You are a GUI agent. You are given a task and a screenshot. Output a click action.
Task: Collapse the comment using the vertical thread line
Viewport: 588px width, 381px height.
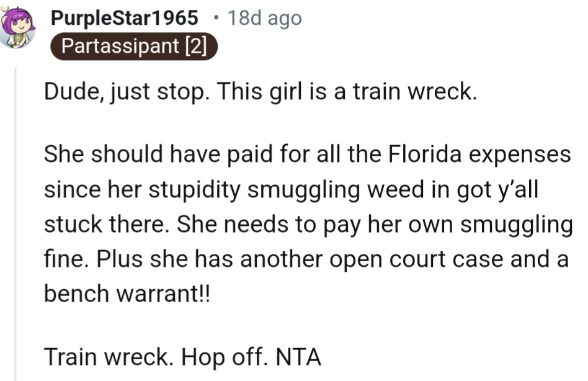(16, 224)
